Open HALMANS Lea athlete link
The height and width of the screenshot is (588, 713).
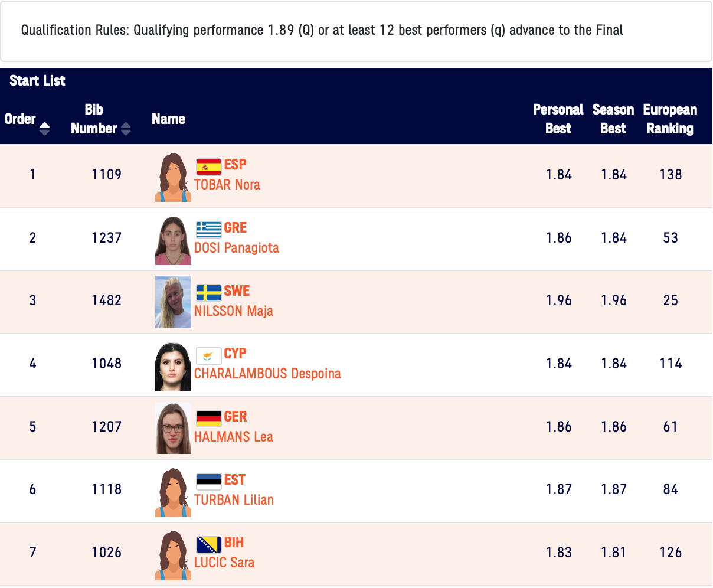pos(234,437)
